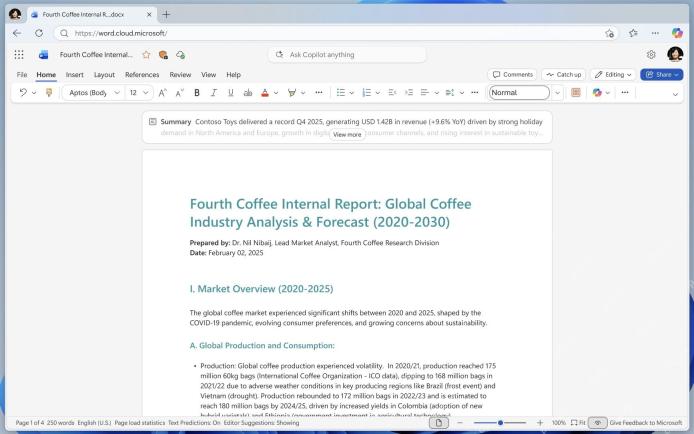The width and height of the screenshot is (694, 434).
Task: Click the sensitivity label icon beside the star
Action: pyautogui.click(x=163, y=54)
